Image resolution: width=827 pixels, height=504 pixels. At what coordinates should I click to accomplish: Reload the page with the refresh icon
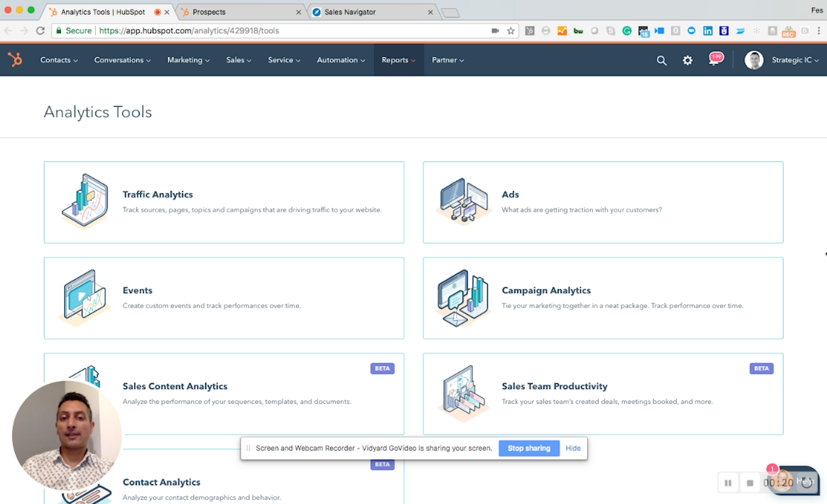pyautogui.click(x=40, y=31)
